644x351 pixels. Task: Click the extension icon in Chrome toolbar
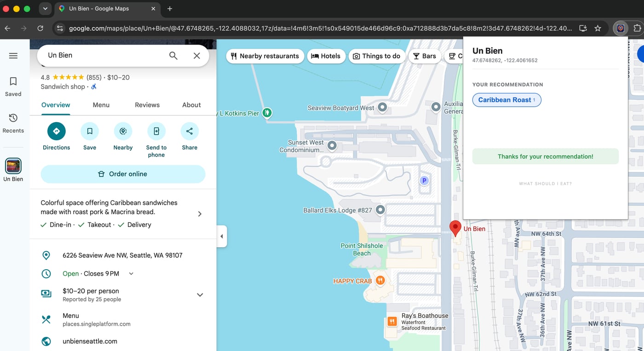pyautogui.click(x=621, y=28)
